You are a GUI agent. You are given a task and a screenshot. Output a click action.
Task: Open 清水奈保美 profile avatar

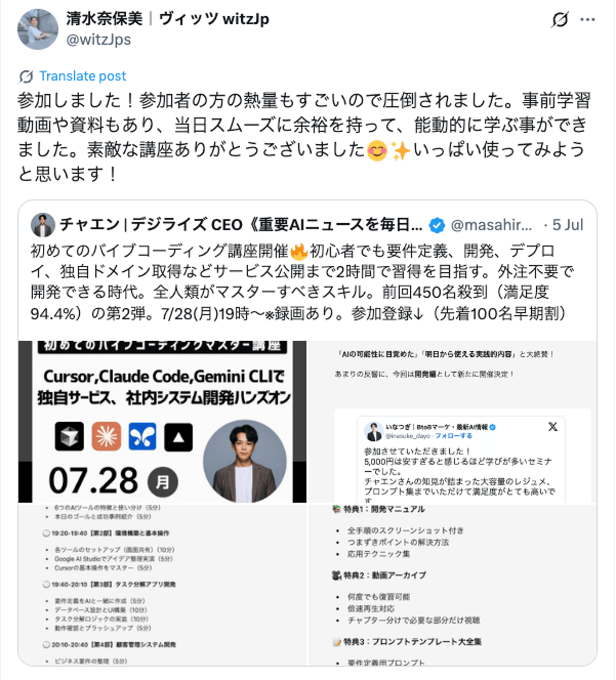tap(38, 29)
